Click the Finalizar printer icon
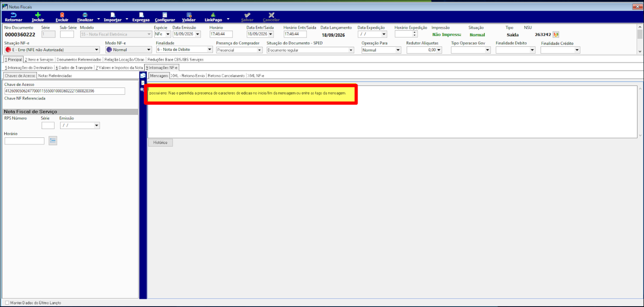Screen dimensions: 644x307 (x=85, y=15)
